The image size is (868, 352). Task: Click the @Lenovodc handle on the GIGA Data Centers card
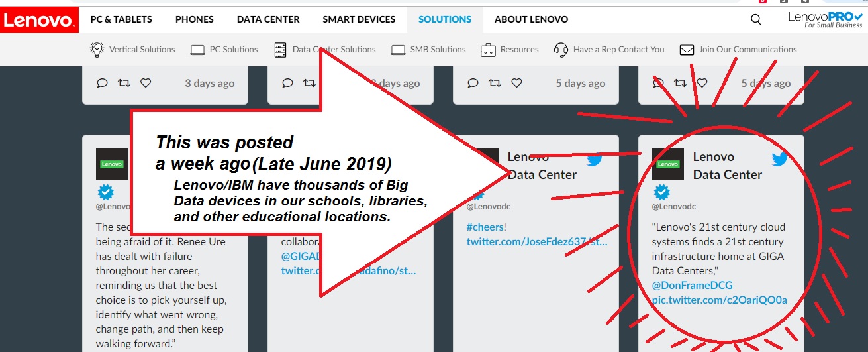[673, 207]
